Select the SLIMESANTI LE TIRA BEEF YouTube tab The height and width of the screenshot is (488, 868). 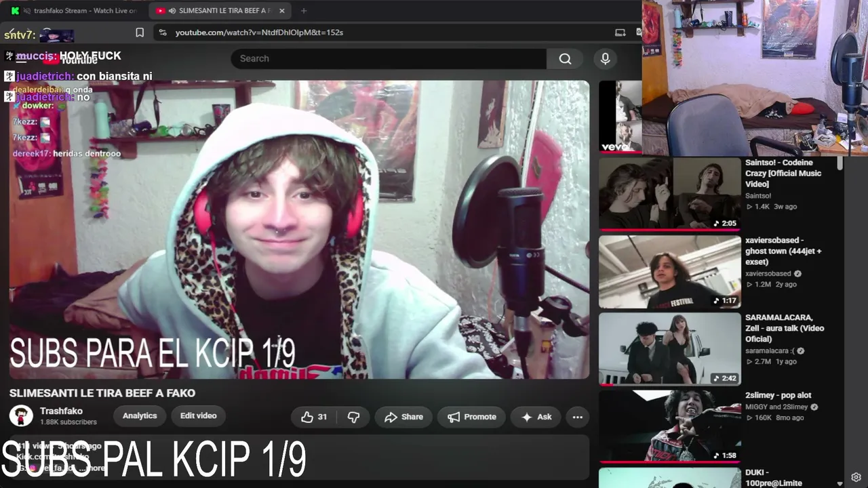220,11
